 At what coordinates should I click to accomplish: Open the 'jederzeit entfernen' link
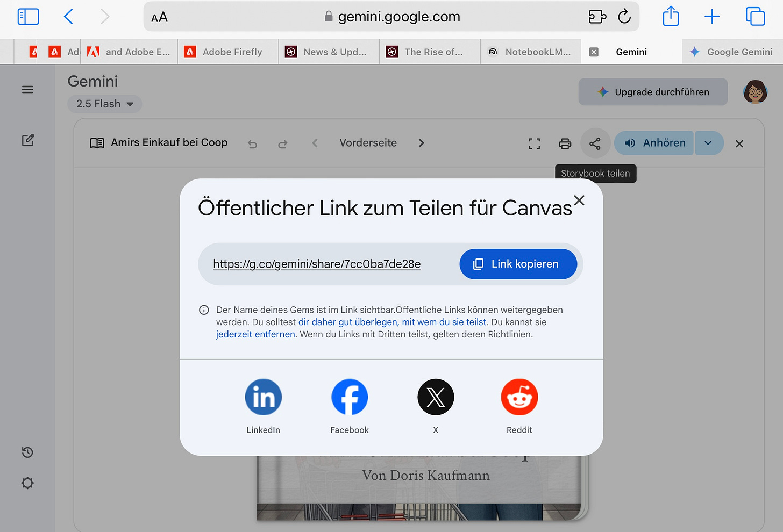pyautogui.click(x=255, y=334)
